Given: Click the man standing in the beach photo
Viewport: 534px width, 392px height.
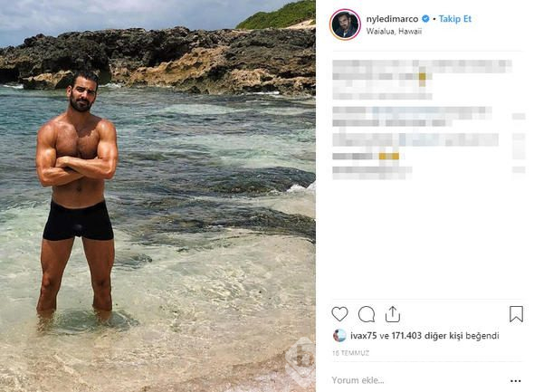Looking at the screenshot, I should pos(77,196).
